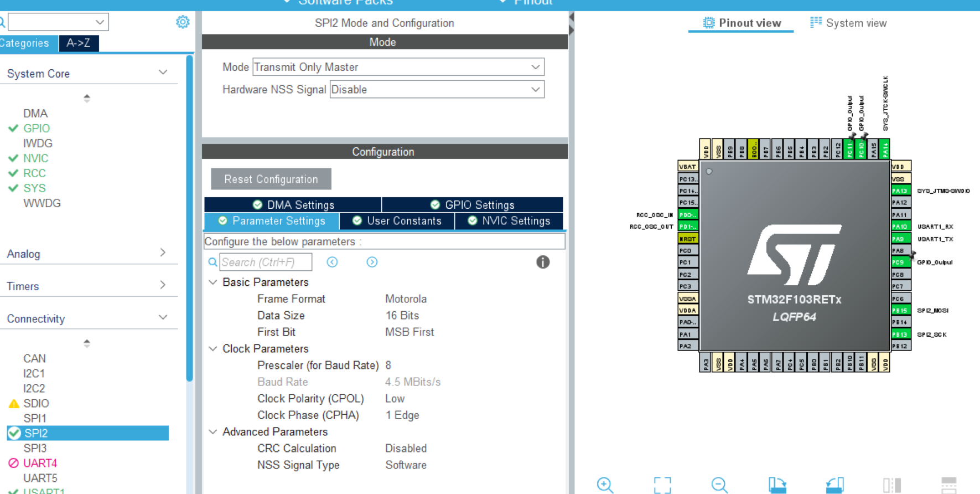The image size is (980, 494).
Task: Click the UART4 disabled conflict icon
Action: tap(14, 463)
